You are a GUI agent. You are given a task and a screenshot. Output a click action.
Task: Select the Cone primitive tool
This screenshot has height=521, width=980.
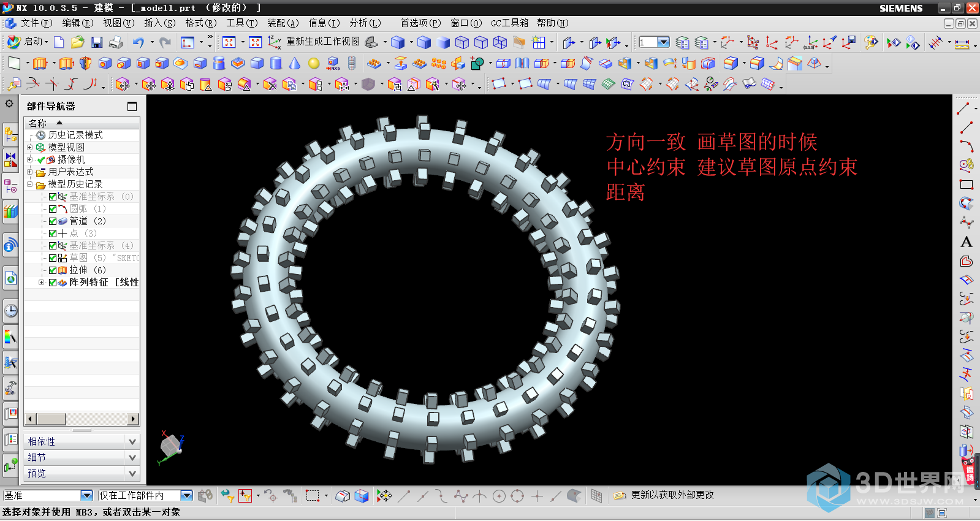coord(295,63)
